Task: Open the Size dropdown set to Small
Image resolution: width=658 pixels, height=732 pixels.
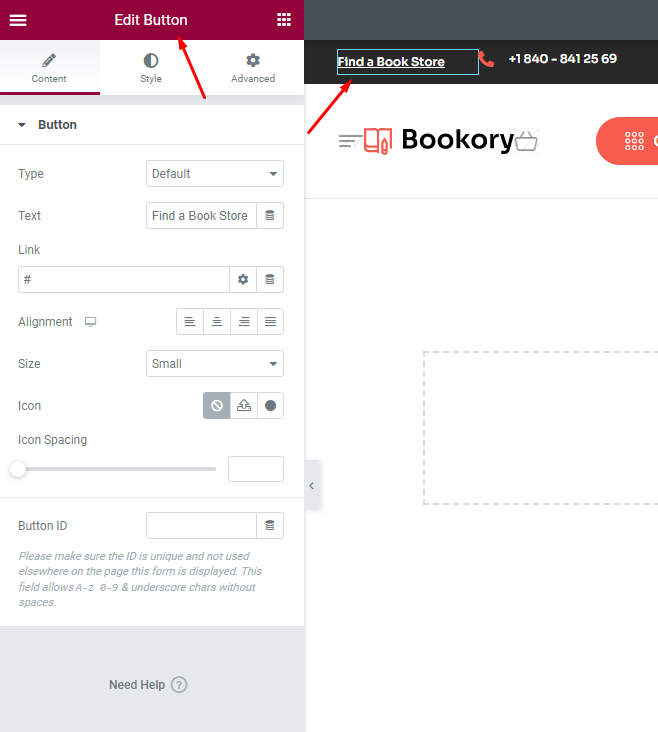Action: coord(215,364)
